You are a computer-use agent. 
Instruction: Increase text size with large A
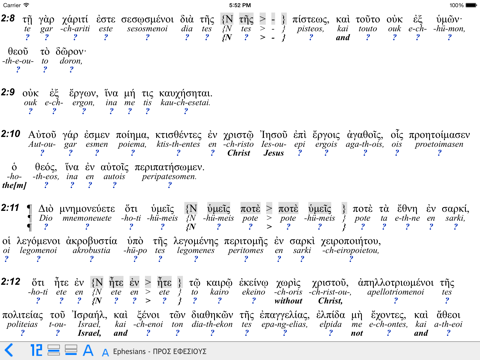(x=88, y=350)
